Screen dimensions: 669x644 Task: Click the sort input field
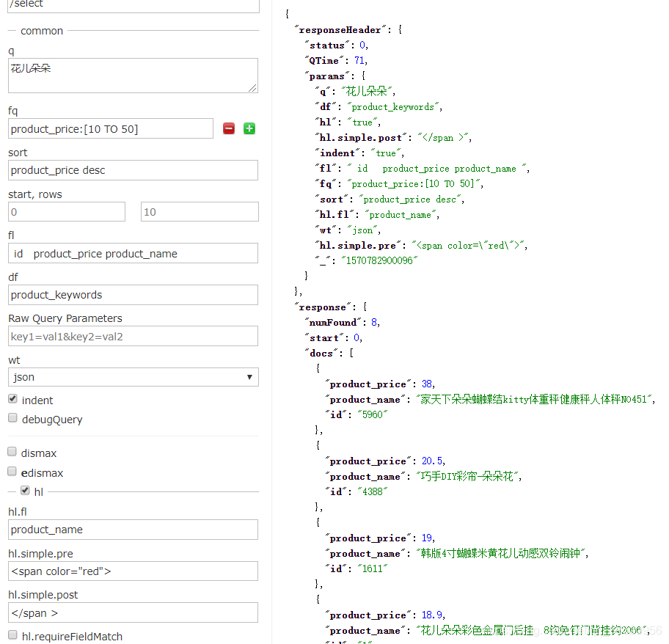click(133, 170)
